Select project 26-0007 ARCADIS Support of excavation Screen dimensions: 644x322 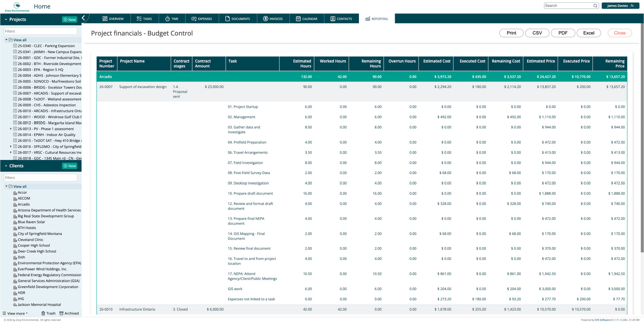coord(49,93)
